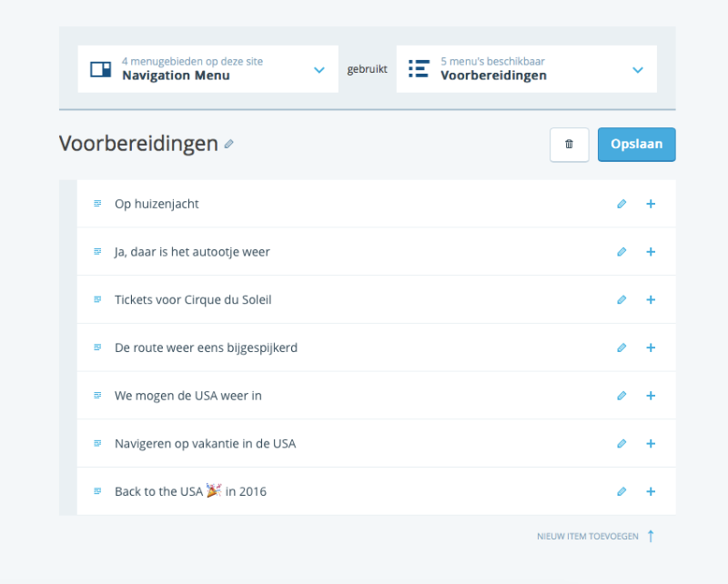The height and width of the screenshot is (584, 728).
Task: Edit the 'We mogen de USA weer in' item
Action: point(622,396)
